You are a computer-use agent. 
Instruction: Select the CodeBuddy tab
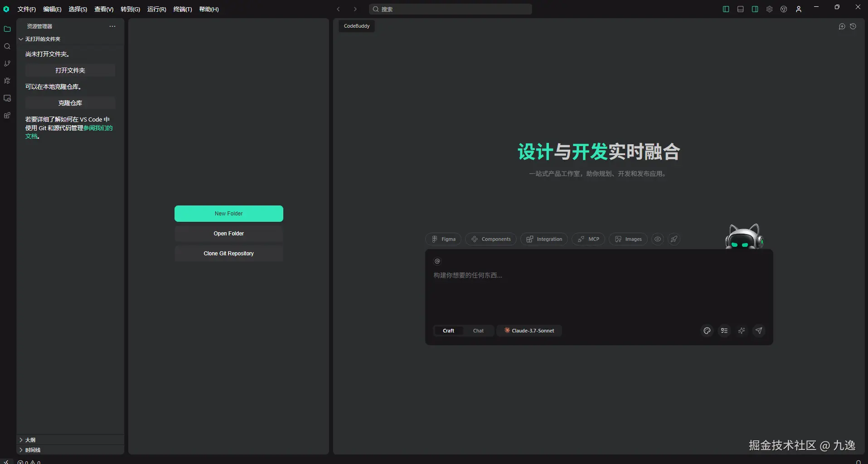[357, 26]
